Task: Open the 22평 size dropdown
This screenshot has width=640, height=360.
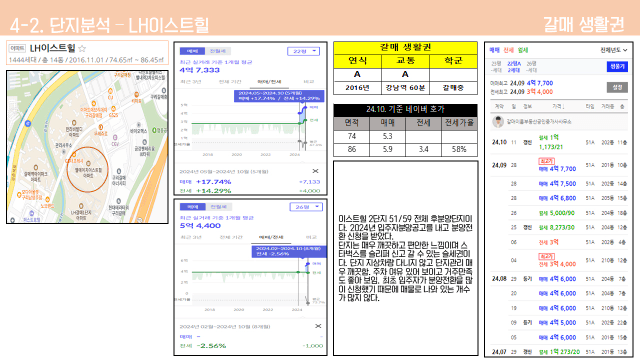Action: click(x=303, y=51)
